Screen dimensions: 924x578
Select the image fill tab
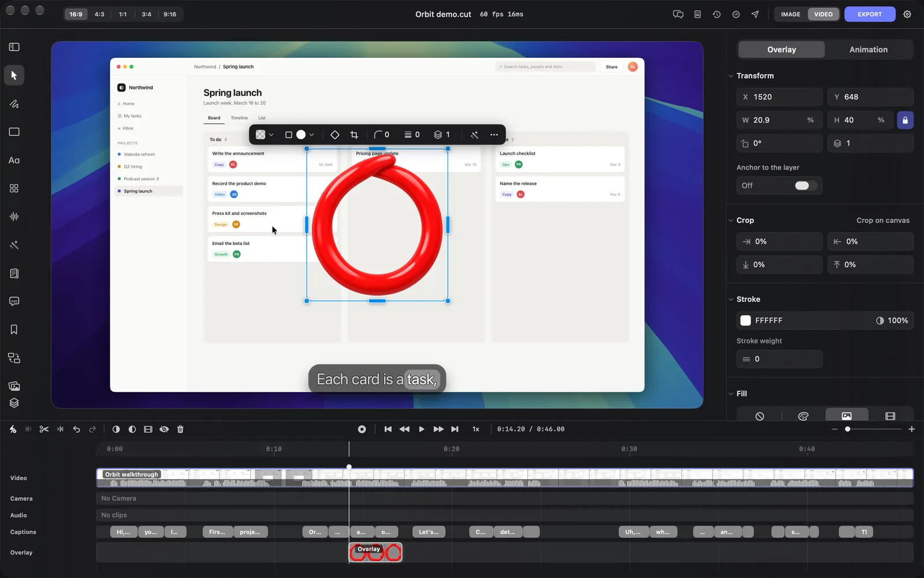(x=847, y=416)
